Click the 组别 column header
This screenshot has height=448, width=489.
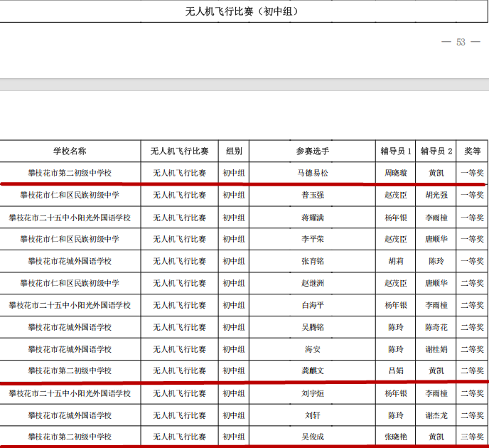tap(233, 151)
